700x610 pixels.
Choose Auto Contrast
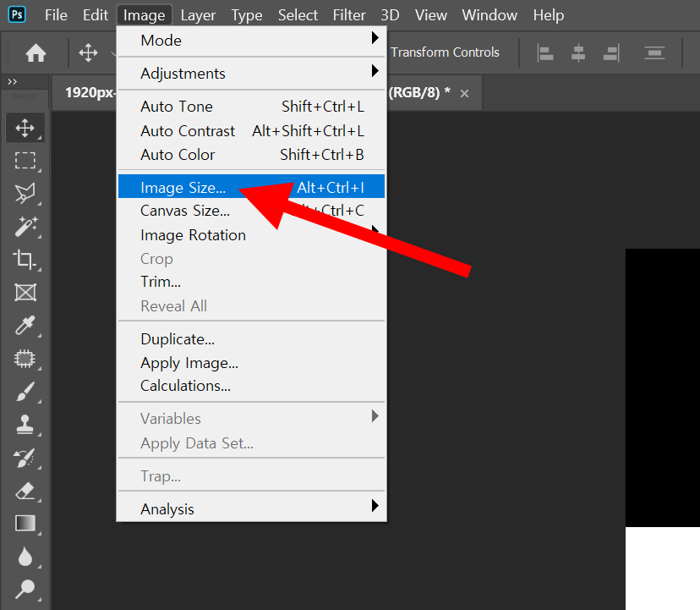251,131
